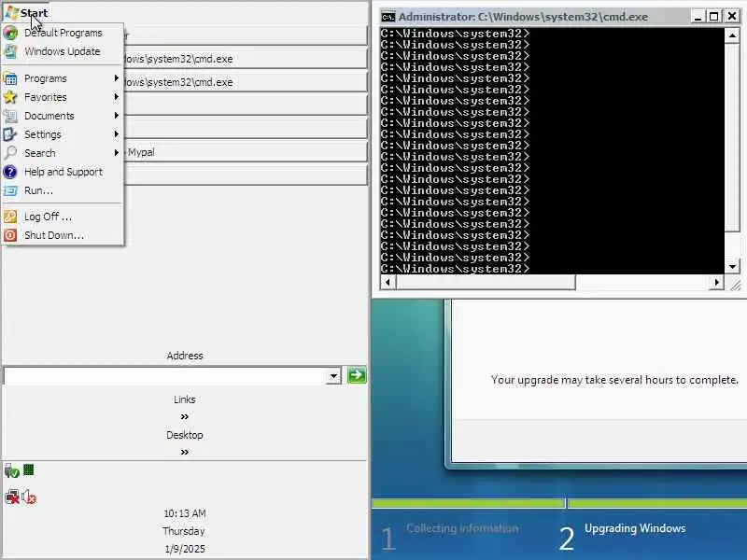The height and width of the screenshot is (560, 747).
Task: Open Help and Support
Action: [63, 172]
